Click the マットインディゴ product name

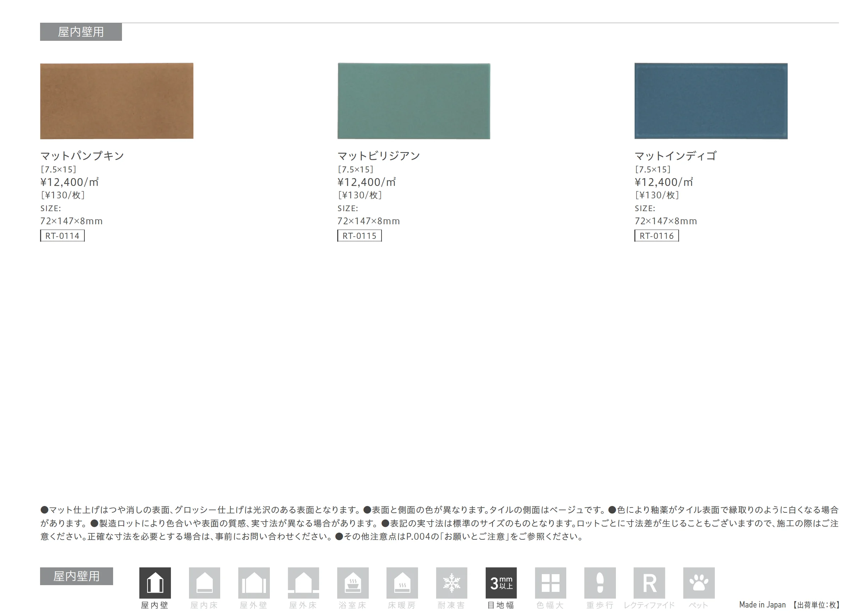676,156
